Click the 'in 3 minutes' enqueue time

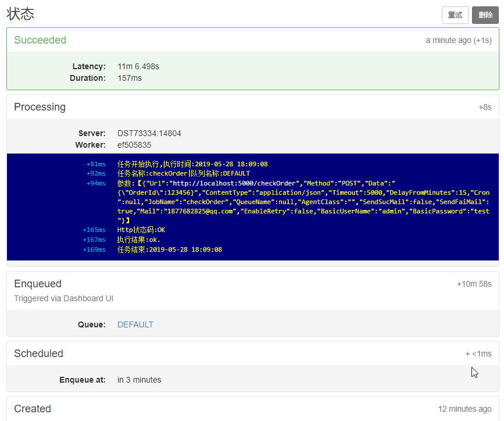(x=139, y=380)
